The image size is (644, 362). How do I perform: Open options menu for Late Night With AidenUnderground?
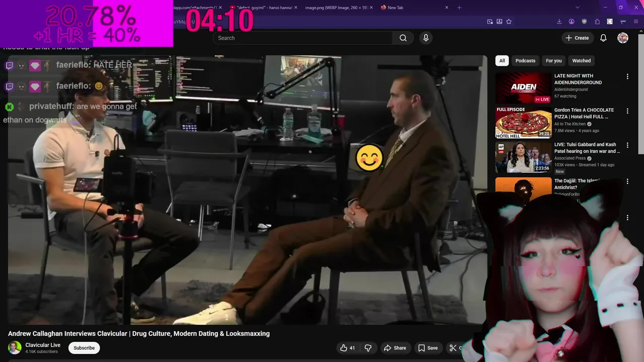point(627,76)
